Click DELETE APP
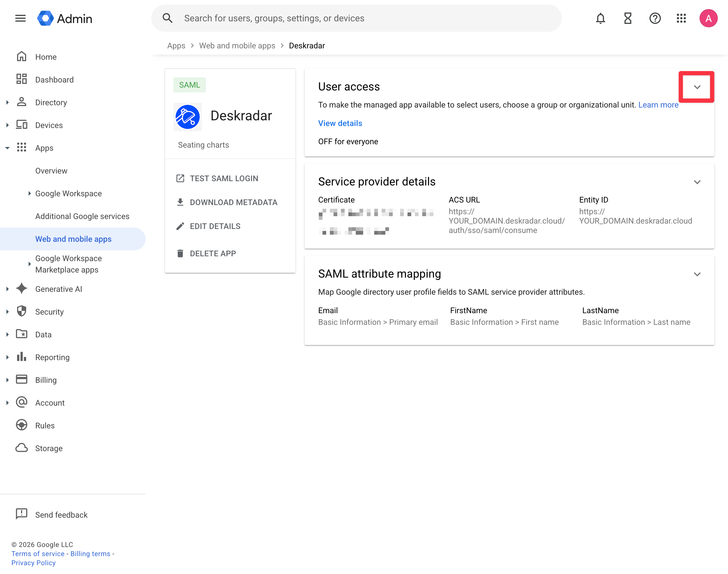728x574 pixels. coord(206,253)
